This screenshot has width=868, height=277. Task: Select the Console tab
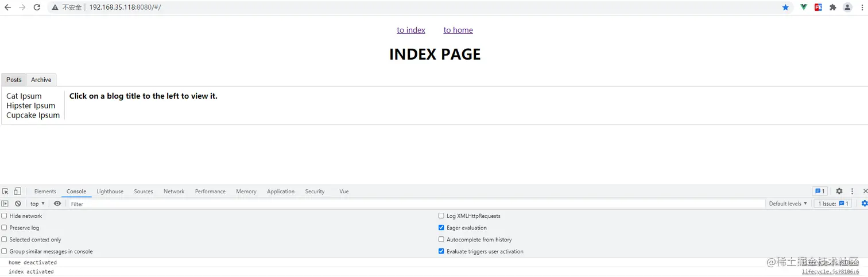[x=76, y=192]
